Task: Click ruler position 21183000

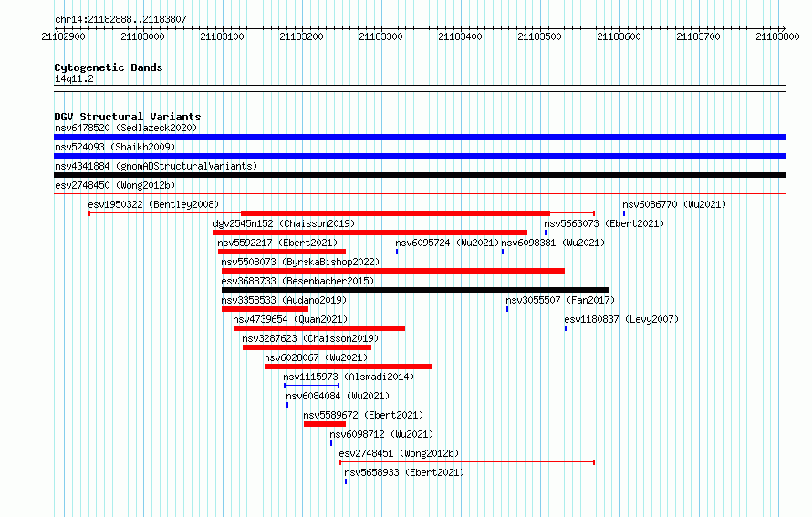Action: [142, 36]
